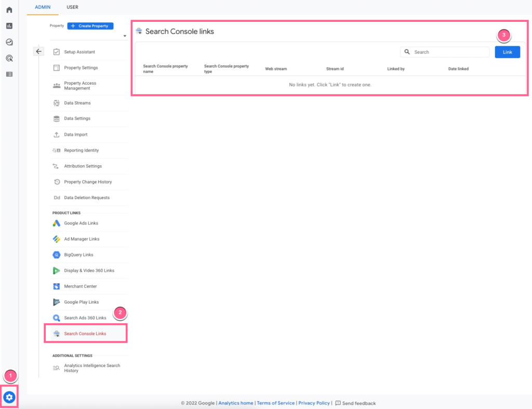The width and height of the screenshot is (532, 409).
Task: Click the Data Import upload icon
Action: (56, 135)
